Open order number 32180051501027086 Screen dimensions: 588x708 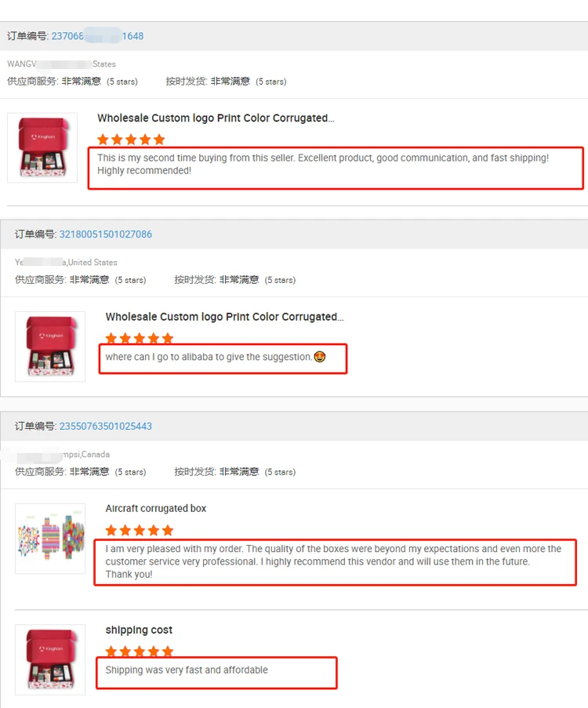106,234
